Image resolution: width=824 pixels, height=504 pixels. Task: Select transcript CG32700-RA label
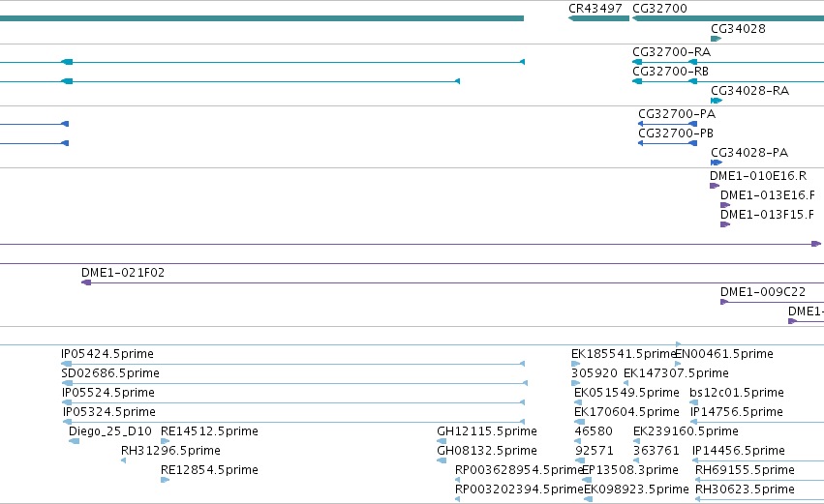coord(671,52)
